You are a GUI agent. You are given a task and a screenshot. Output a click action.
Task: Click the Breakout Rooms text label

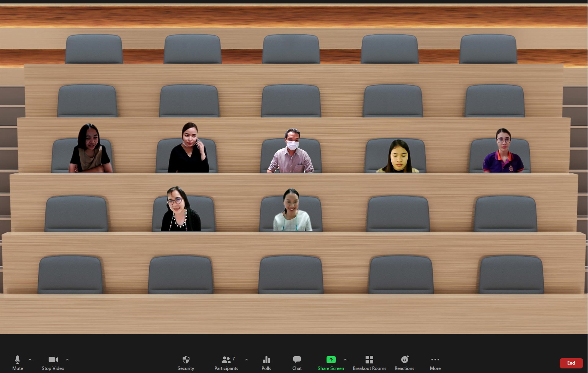369,368
